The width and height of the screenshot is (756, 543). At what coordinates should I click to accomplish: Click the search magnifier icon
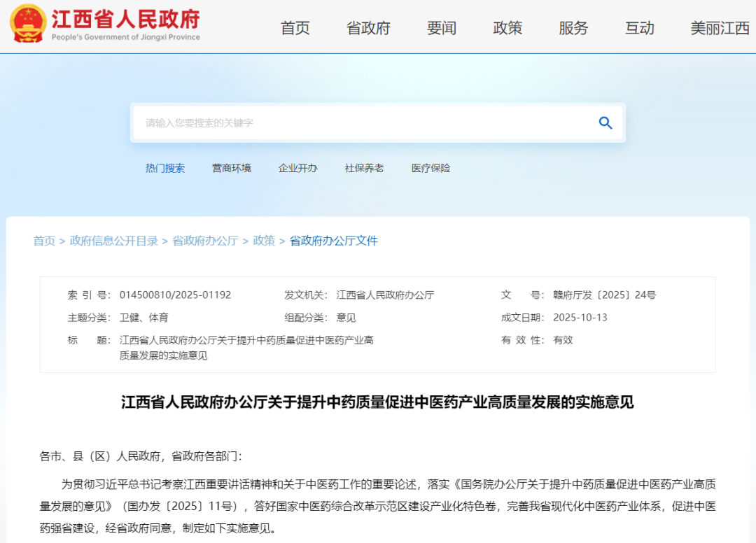click(605, 122)
